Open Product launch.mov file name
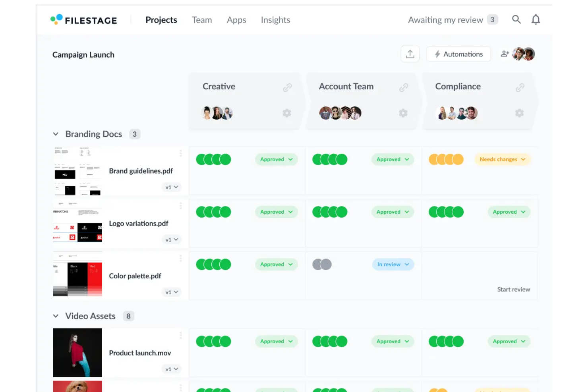Screen dimensions: 588x392 tap(140, 353)
